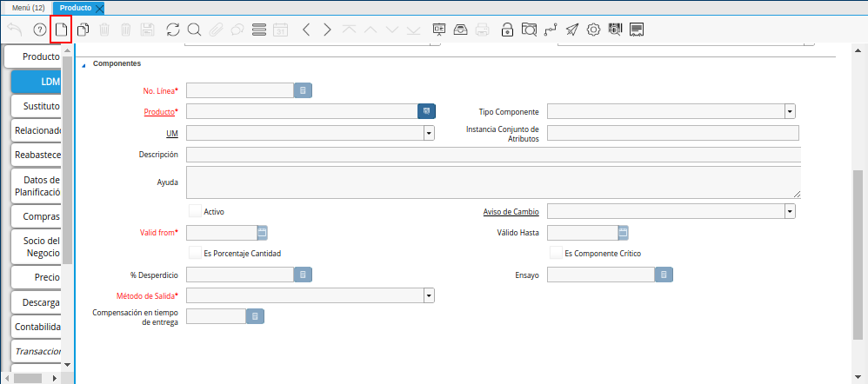Open the Find record magnifier icon

point(195,30)
